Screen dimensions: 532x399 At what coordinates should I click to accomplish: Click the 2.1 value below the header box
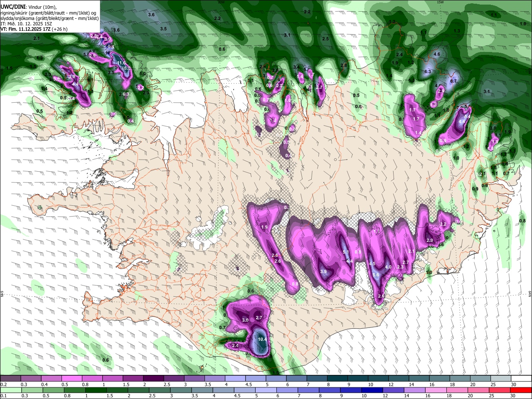click(36, 39)
